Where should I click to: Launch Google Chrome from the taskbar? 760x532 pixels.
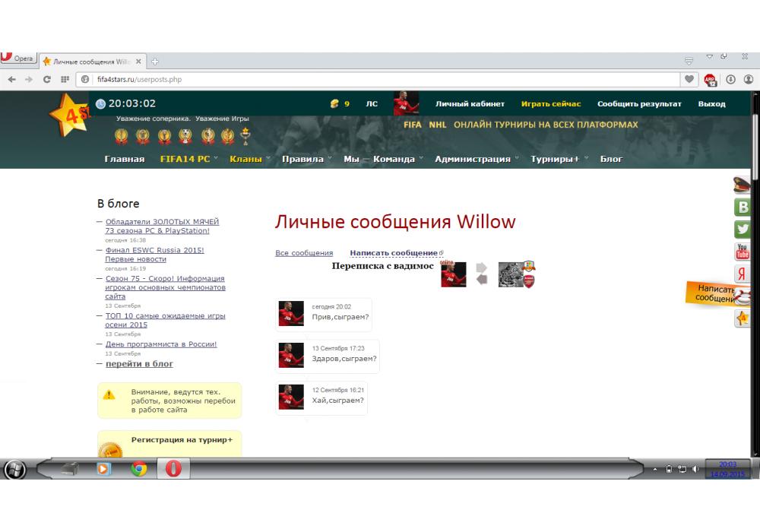138,469
